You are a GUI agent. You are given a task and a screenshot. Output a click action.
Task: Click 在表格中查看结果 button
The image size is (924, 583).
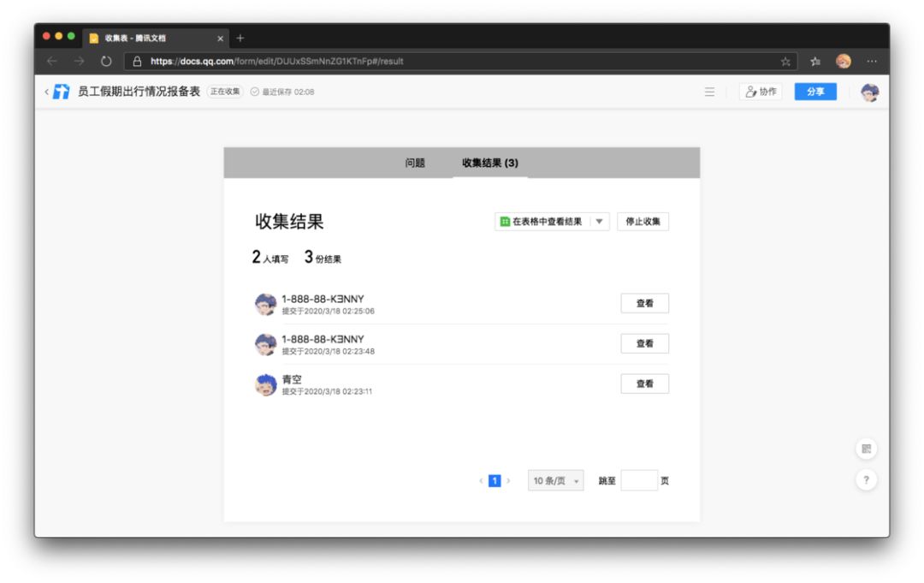542,222
